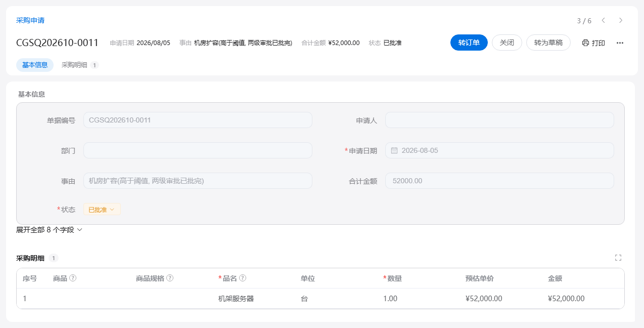Click the 序号 column header
The height and width of the screenshot is (328, 644).
tap(30, 278)
